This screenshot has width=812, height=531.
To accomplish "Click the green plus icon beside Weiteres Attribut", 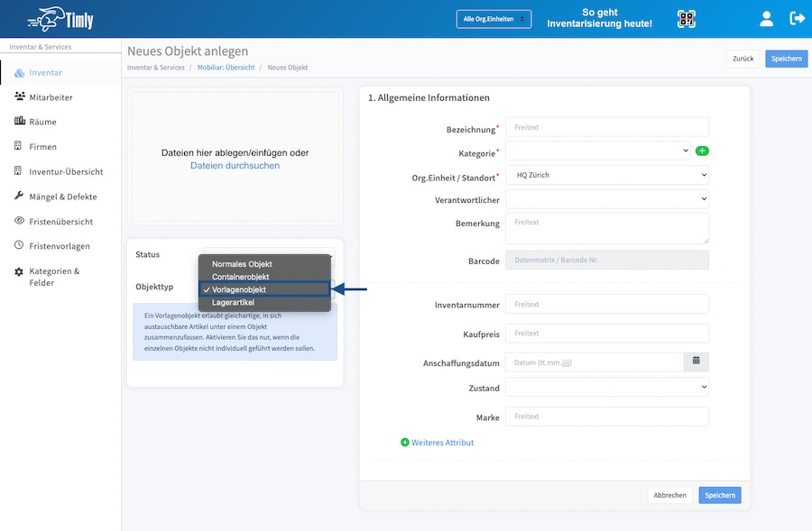I will click(405, 443).
